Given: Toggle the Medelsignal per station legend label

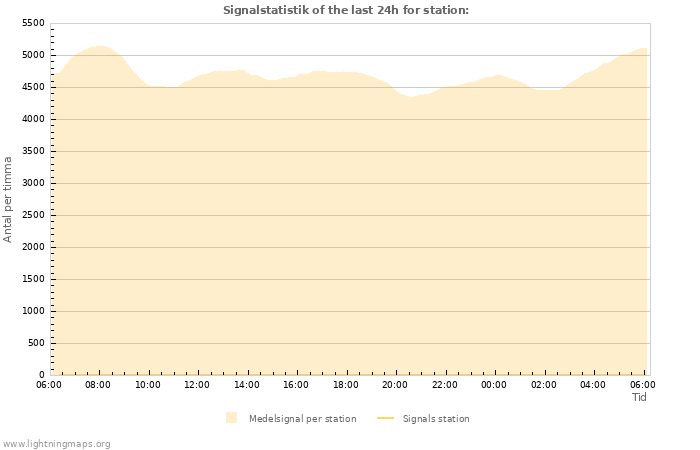Looking at the screenshot, I should [x=302, y=419].
